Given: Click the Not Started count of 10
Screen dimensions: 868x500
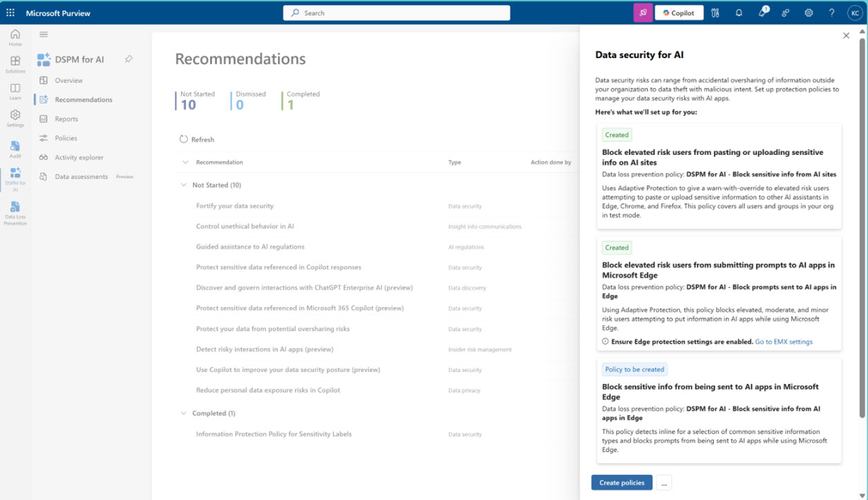Looking at the screenshot, I should 188,105.
